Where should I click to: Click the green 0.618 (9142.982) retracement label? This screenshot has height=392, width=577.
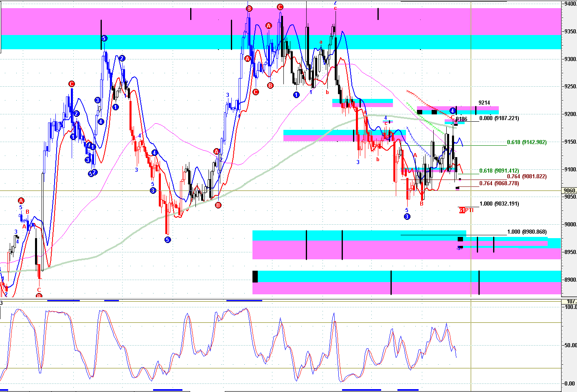[527, 142]
